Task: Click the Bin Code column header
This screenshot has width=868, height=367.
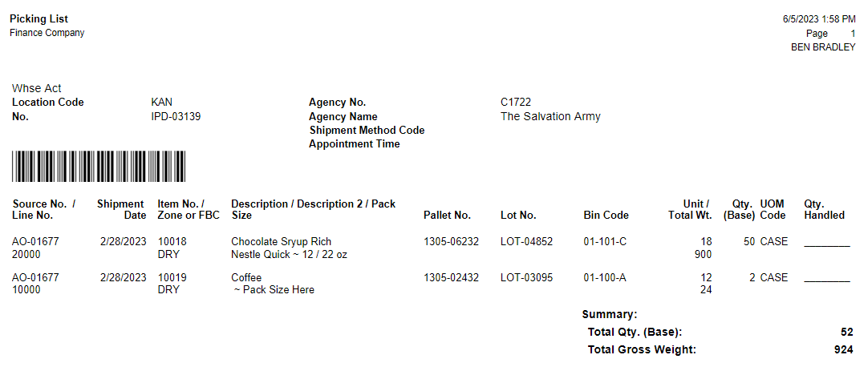Action: click(x=606, y=215)
